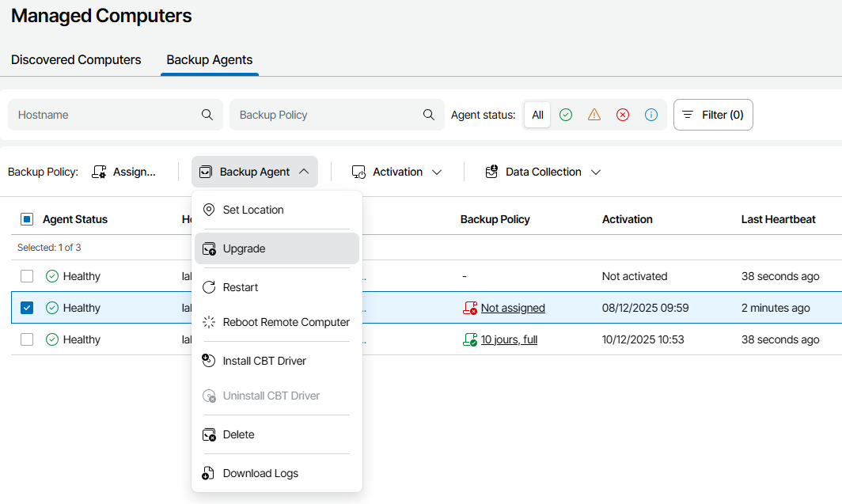Screen dimensions: 842x504
Task: Switch to the Discovered Computers tab
Action: [x=76, y=60]
